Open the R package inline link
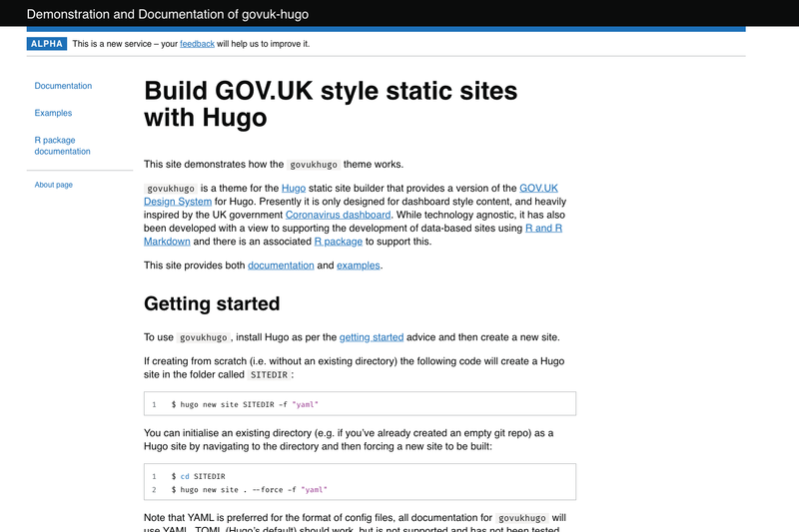Viewport: 799px width, 532px height. point(339,242)
